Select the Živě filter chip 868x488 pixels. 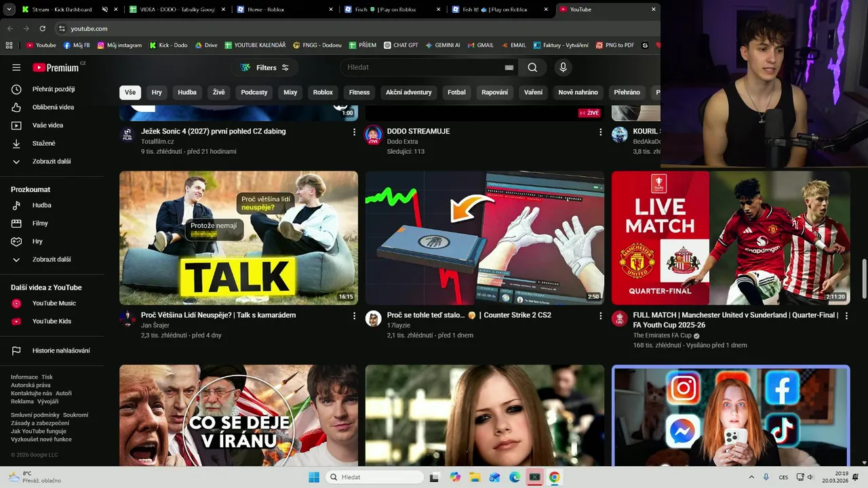point(218,92)
